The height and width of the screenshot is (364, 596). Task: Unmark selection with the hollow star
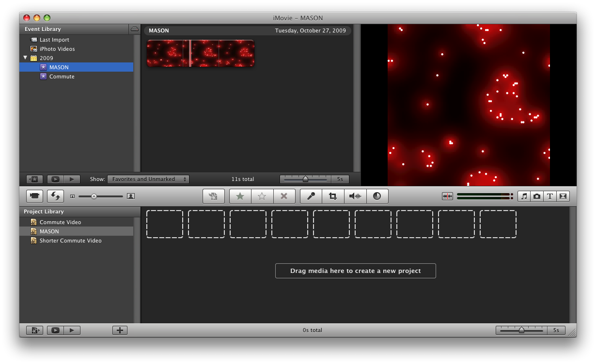(x=262, y=196)
